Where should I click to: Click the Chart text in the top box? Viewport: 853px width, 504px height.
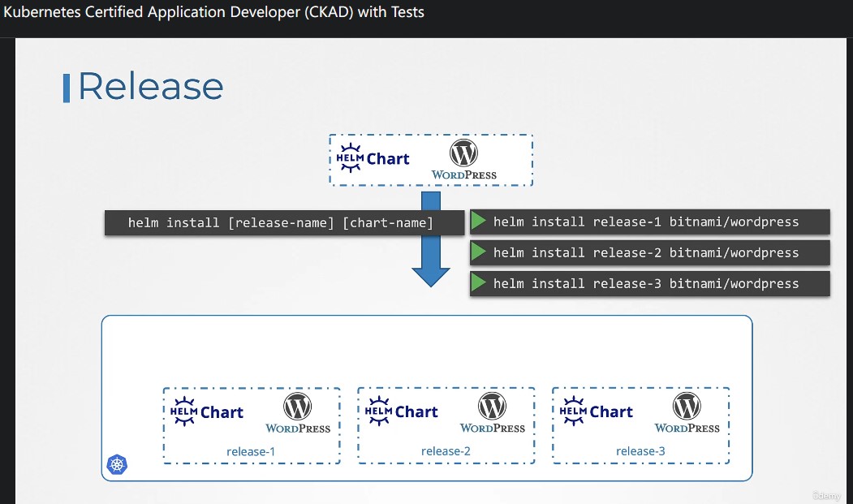point(388,159)
